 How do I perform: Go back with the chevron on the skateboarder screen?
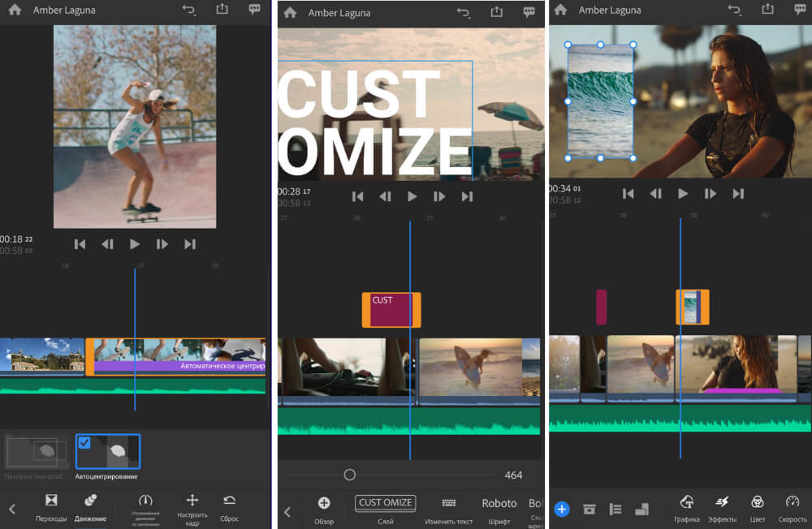12,509
